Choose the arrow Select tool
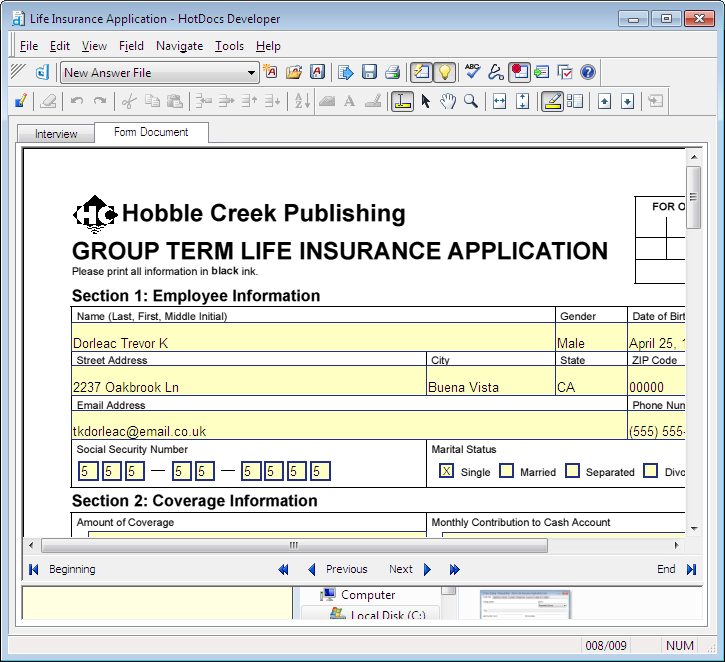Image resolution: width=725 pixels, height=662 pixels. pos(426,101)
